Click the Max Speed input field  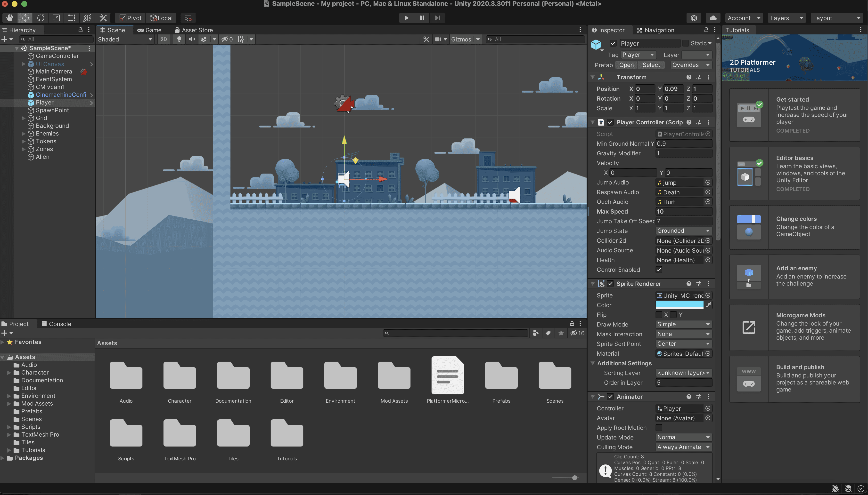click(x=683, y=211)
